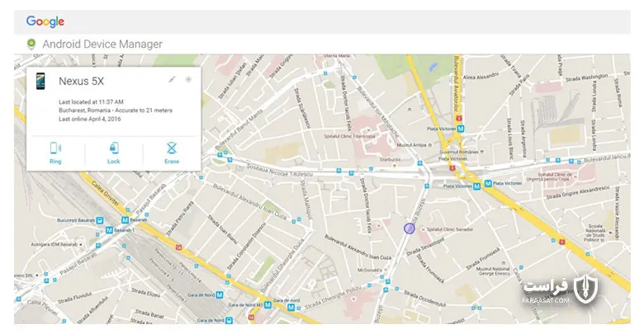644x334 pixels.
Task: Click the Scoala Nationala de Studii Politice marker
Action: tap(610, 233)
